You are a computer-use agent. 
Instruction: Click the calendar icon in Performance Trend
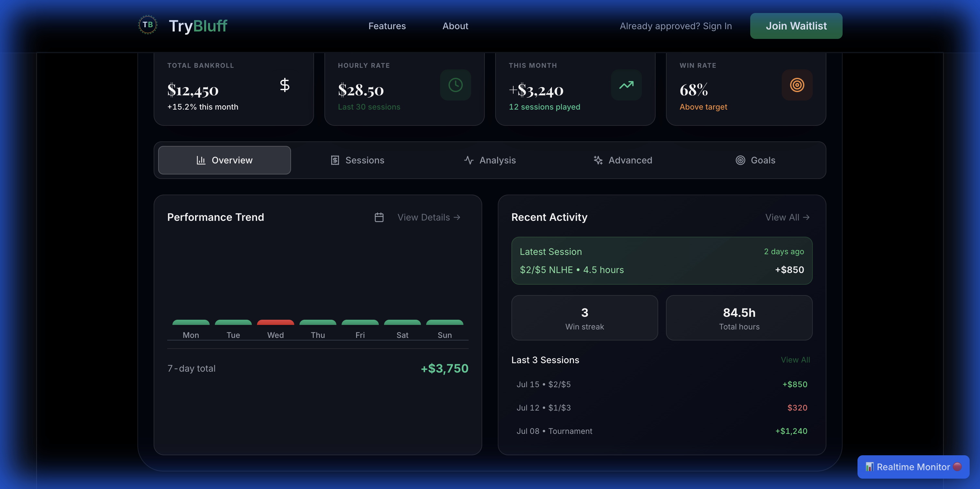point(379,217)
